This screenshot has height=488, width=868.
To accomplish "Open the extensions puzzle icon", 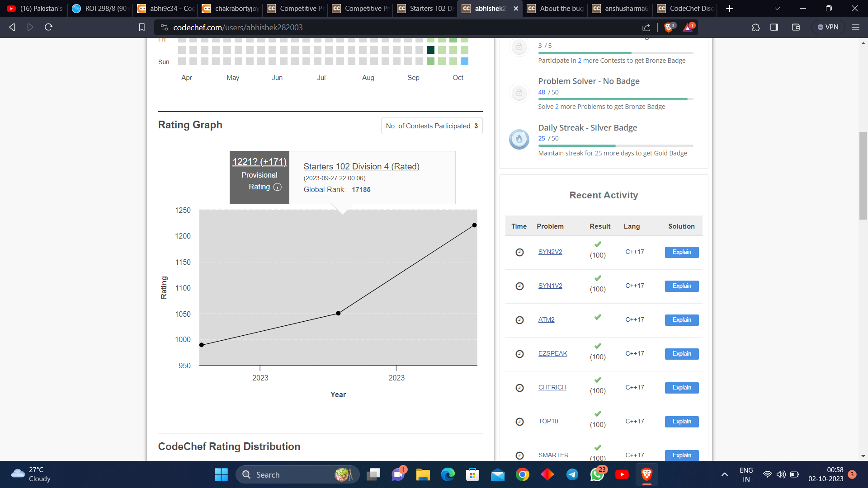I will [756, 28].
